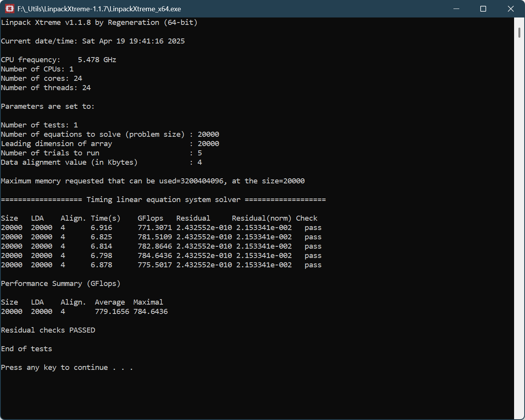Minimize the LinpackXtreme console window
Viewport: 525px width, 420px height.
point(456,9)
